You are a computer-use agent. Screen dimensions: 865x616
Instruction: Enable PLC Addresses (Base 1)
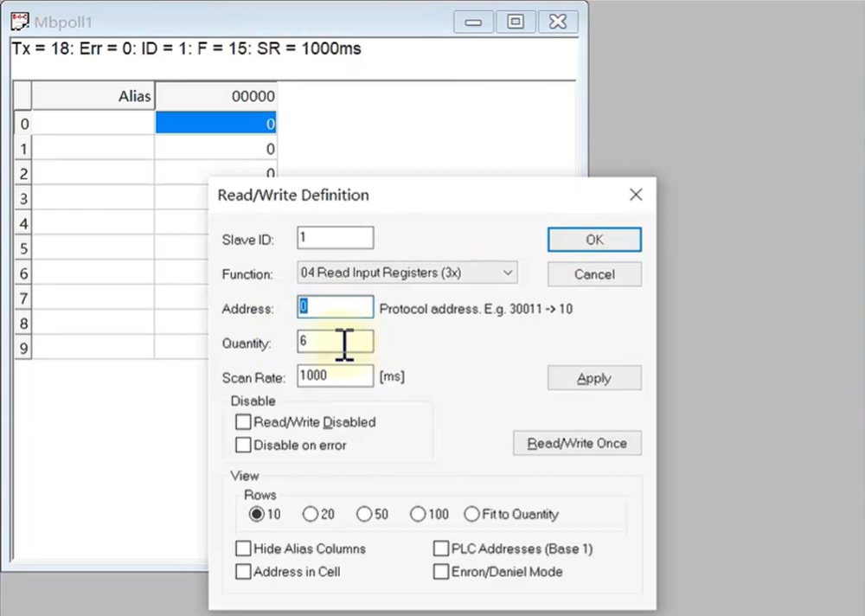click(441, 549)
